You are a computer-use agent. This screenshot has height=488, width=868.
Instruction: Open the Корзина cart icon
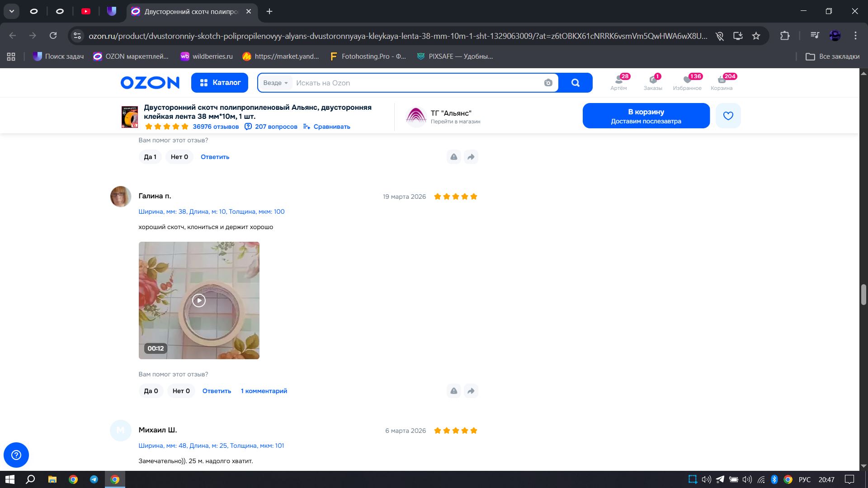(x=722, y=82)
